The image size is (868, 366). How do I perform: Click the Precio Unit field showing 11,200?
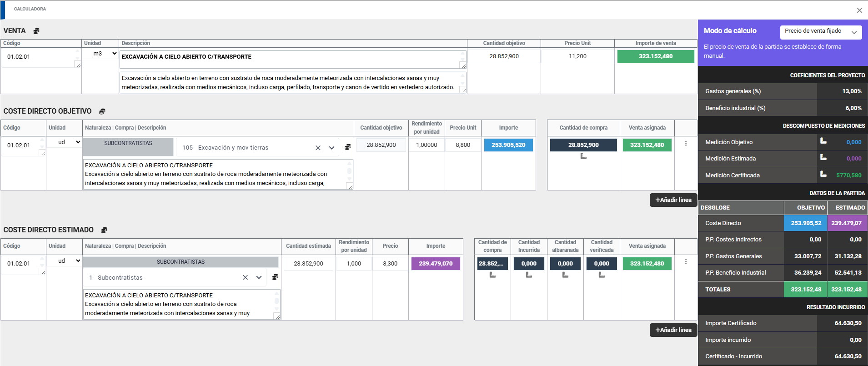click(x=577, y=56)
